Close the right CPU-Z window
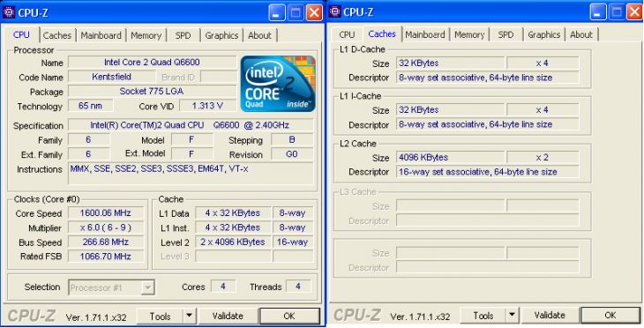Image resolution: width=644 pixels, height=328 pixels. click(635, 12)
